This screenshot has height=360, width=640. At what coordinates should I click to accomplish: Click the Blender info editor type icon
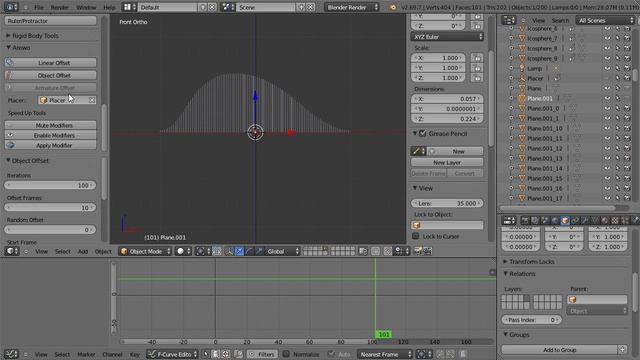pyautogui.click(x=11, y=7)
